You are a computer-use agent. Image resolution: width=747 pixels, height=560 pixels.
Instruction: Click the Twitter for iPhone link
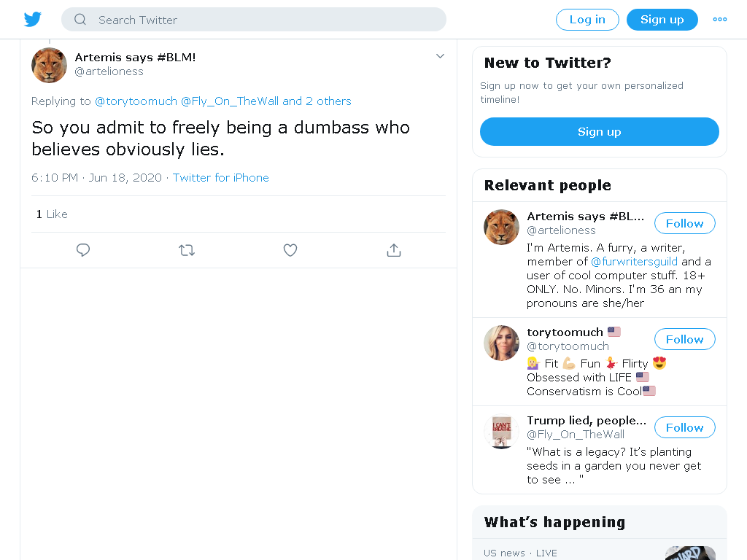pos(220,178)
